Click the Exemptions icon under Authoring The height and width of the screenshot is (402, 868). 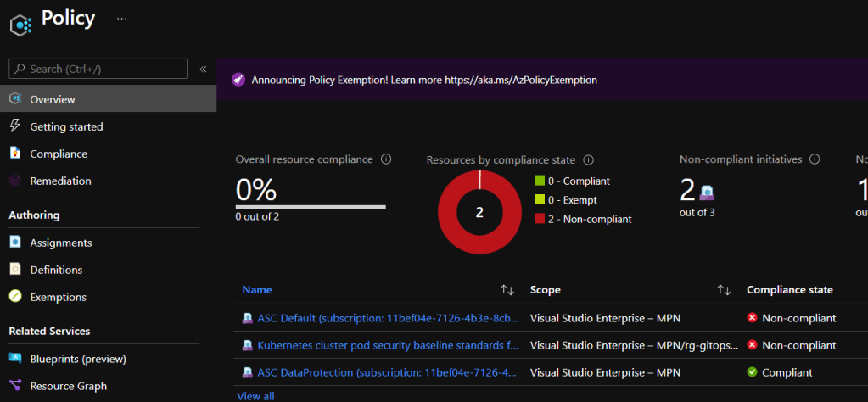(14, 297)
